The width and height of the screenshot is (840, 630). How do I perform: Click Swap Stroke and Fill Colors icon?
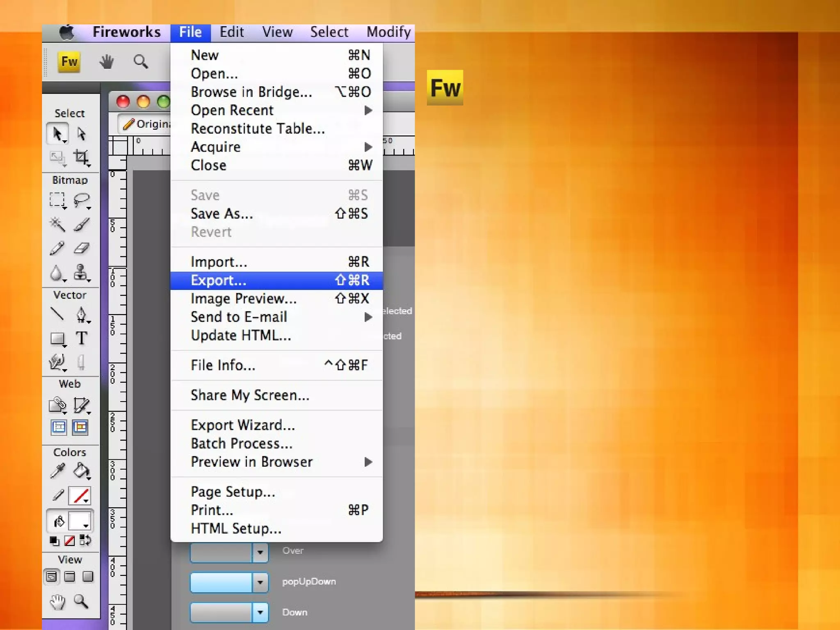point(85,540)
